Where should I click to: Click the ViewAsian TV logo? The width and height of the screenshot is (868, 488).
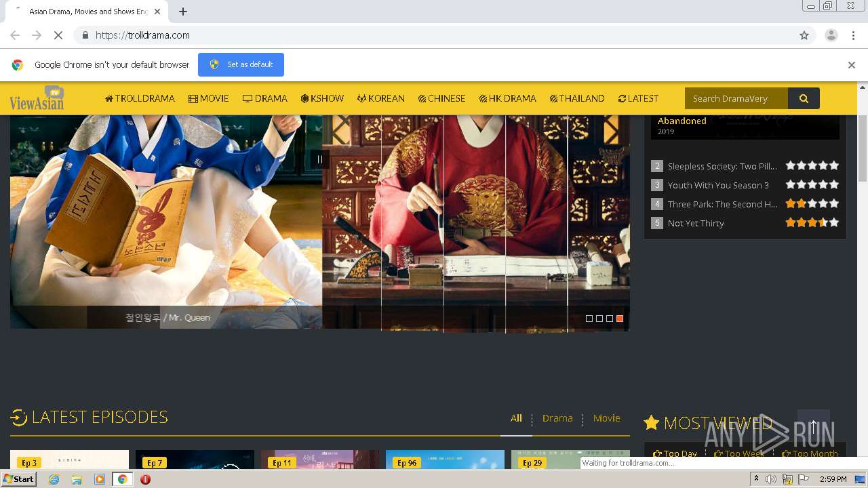coord(37,98)
